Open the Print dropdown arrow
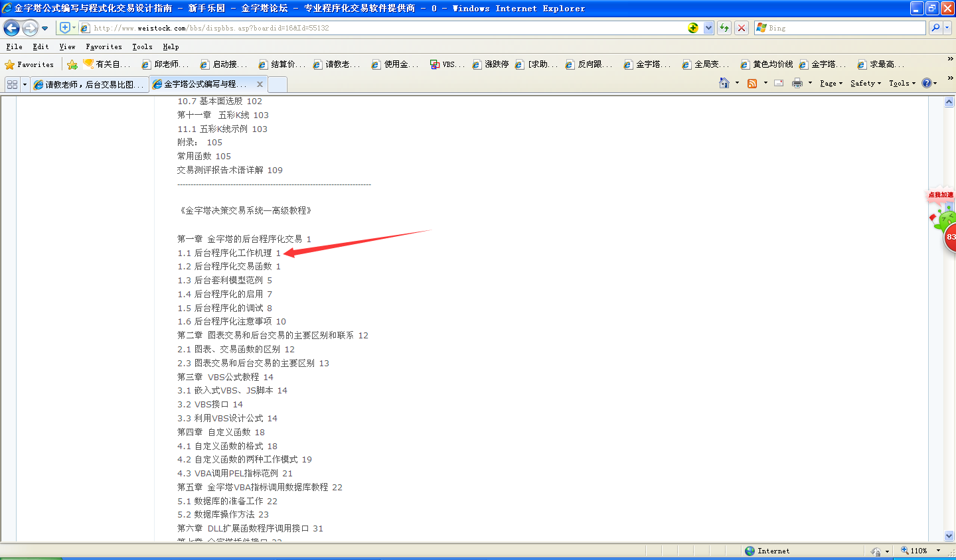Screen dimensions: 956x560 point(810,83)
